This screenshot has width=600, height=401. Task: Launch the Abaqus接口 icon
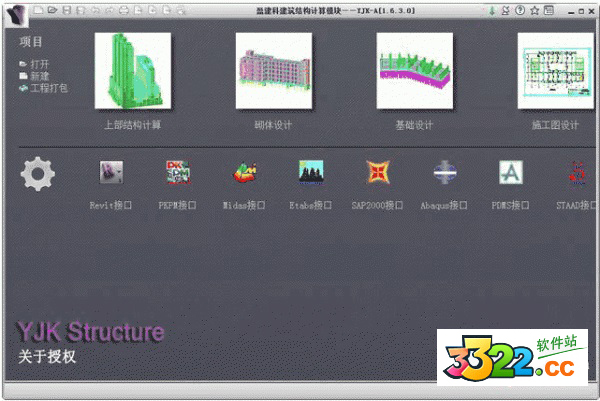[444, 172]
